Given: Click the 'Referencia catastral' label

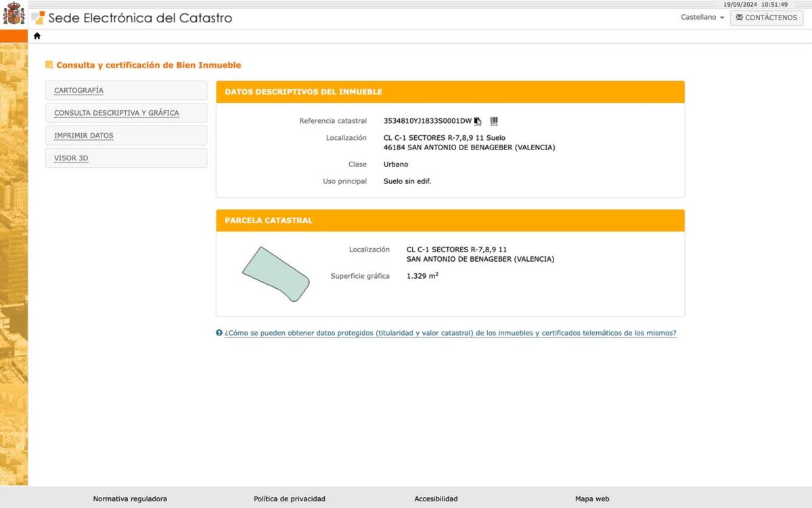Looking at the screenshot, I should [x=333, y=121].
